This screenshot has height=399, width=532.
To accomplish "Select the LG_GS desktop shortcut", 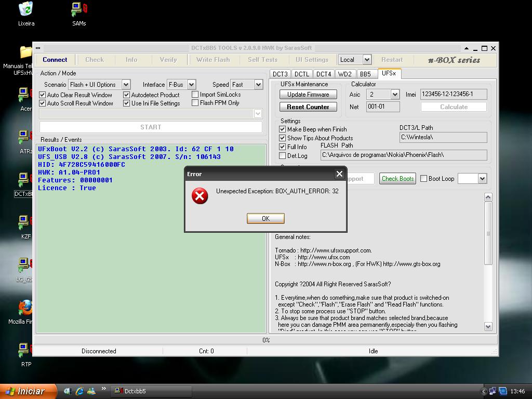I will 25,265.
